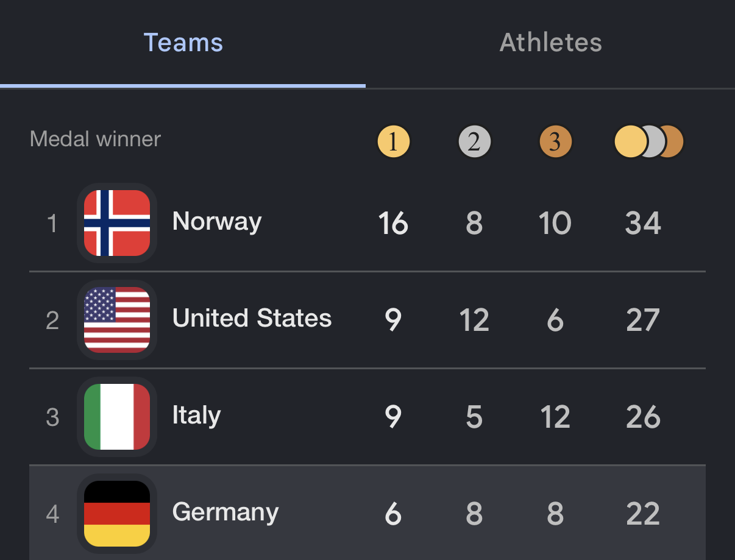The height and width of the screenshot is (560, 735).
Task: Switch to the Athletes tab
Action: 550,43
